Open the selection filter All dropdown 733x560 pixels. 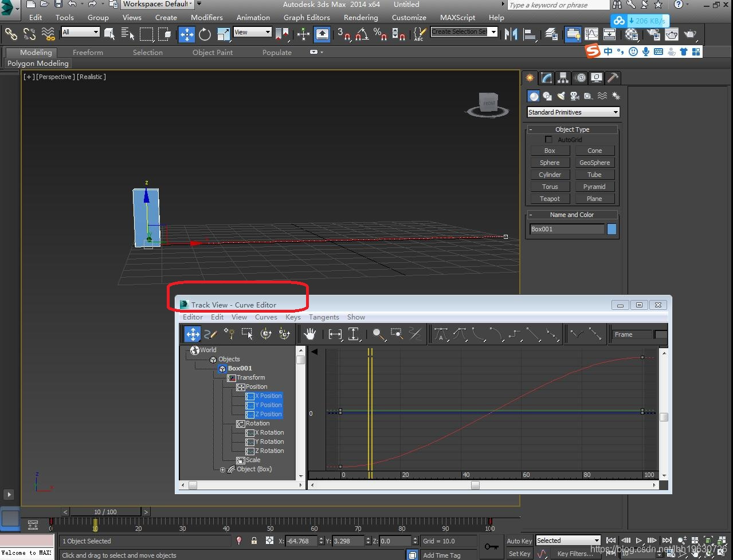coord(81,32)
